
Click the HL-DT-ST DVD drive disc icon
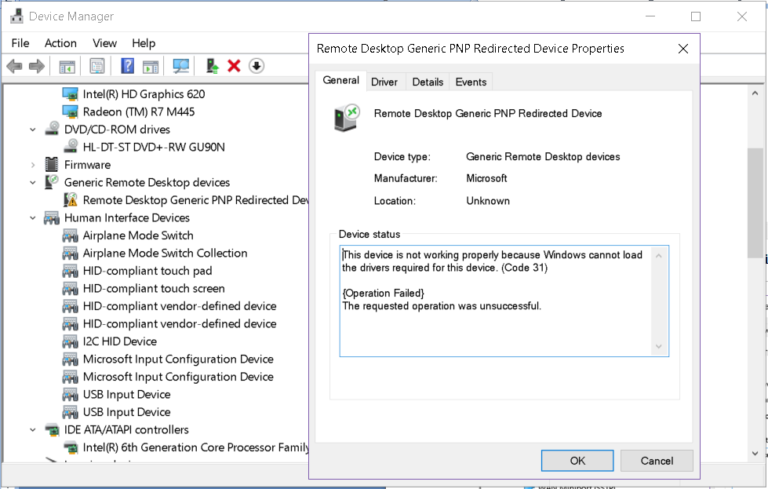click(71, 146)
